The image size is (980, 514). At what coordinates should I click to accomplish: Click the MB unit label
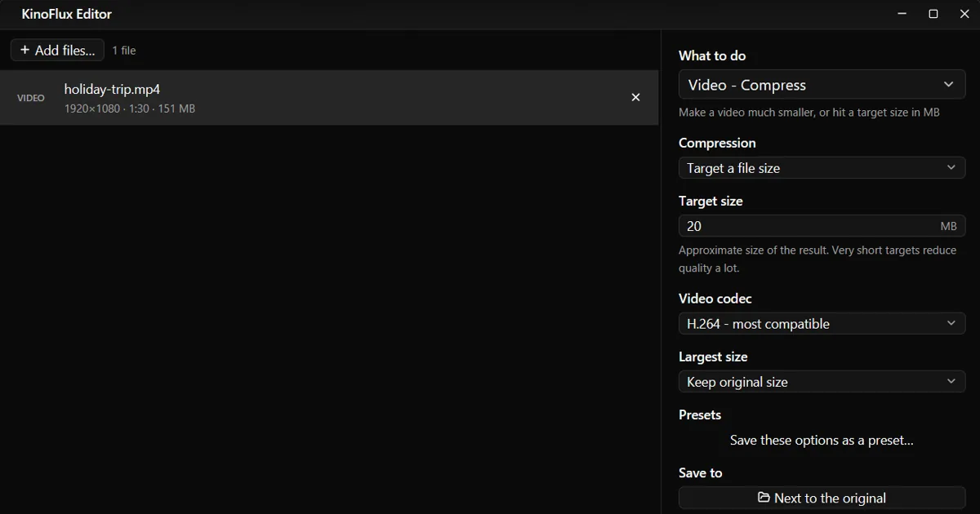(948, 226)
